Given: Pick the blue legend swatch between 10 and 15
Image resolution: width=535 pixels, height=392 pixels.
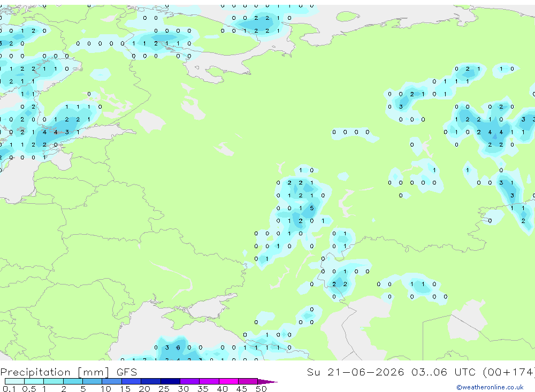Looking at the screenshot, I should tap(112, 381).
